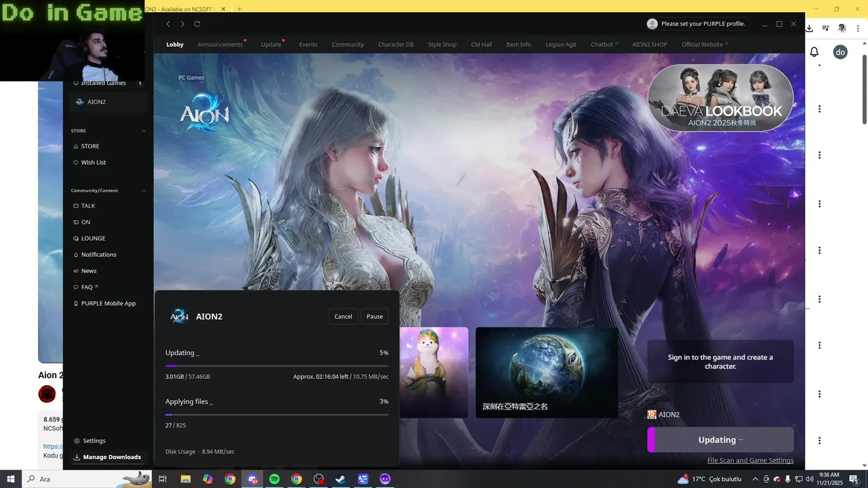The image size is (868, 488).
Task: Open Discord from the taskbar
Action: tap(252, 479)
